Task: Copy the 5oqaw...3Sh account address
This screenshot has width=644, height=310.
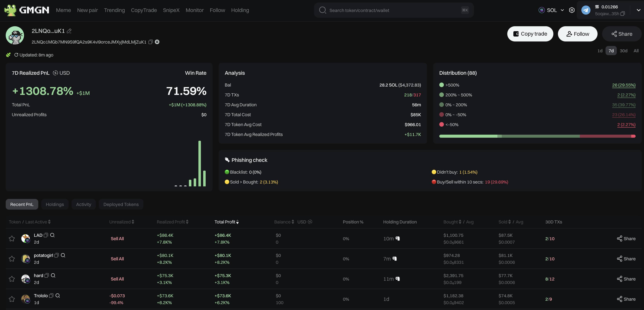Action: point(623,14)
